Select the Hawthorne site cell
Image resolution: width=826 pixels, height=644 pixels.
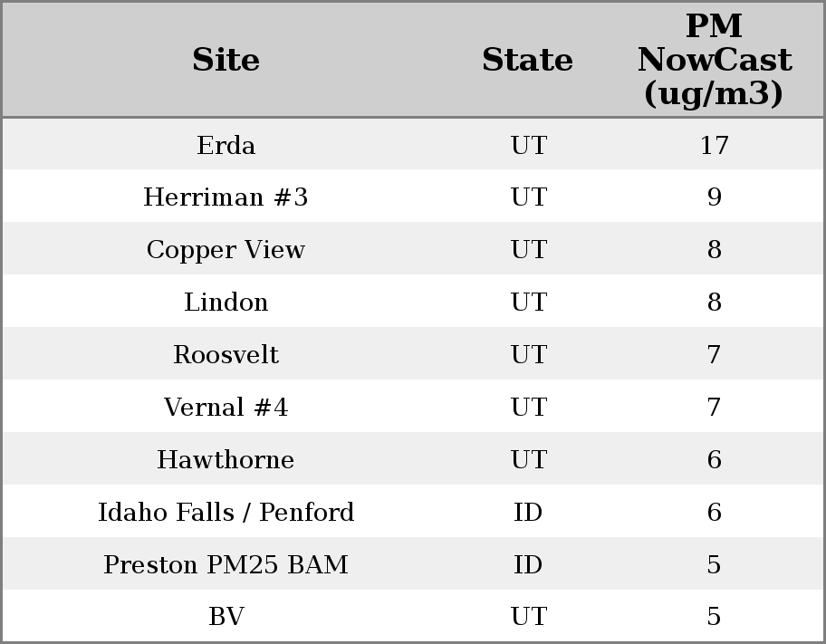tap(226, 460)
